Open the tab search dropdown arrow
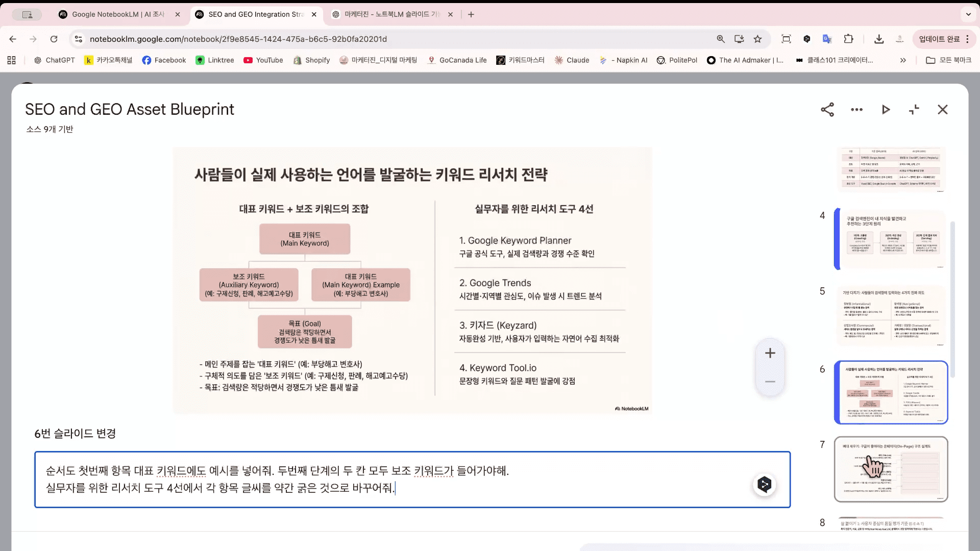 (x=968, y=14)
